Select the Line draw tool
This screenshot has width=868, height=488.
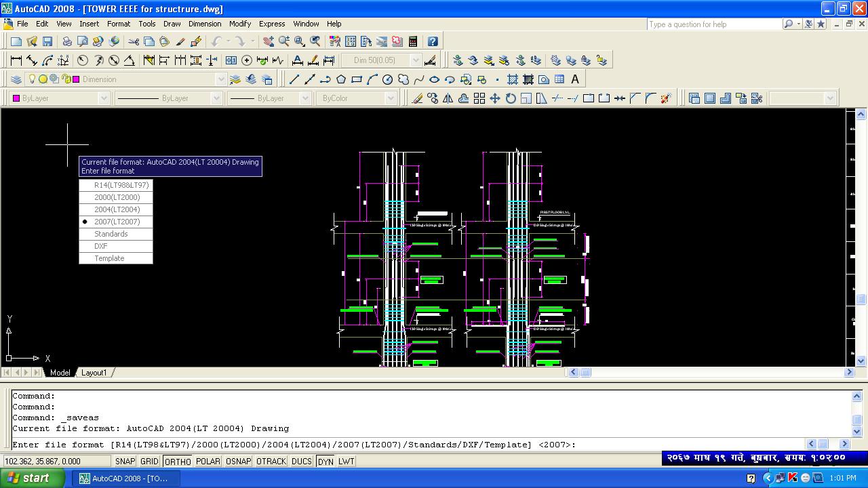(x=294, y=79)
